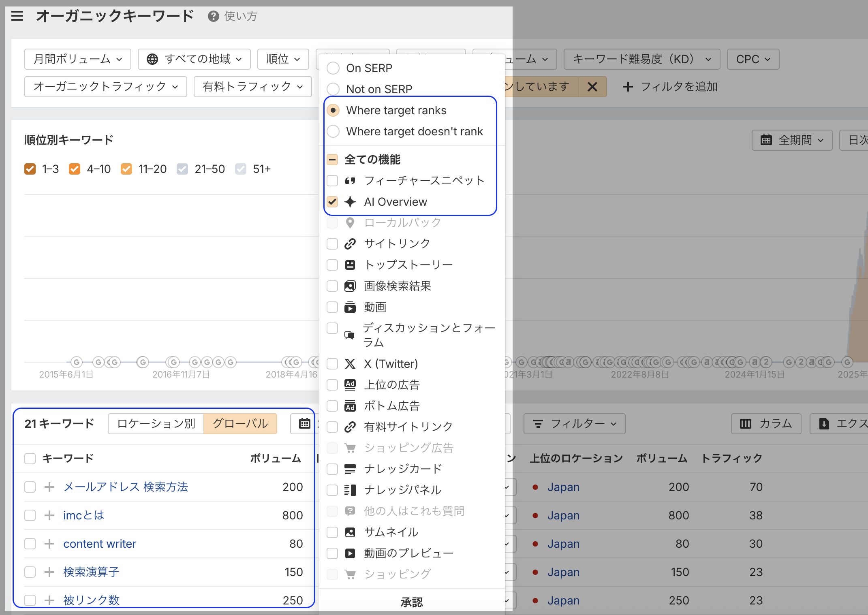Open Japan location link in 800 volume row
868x615 pixels.
(563, 515)
